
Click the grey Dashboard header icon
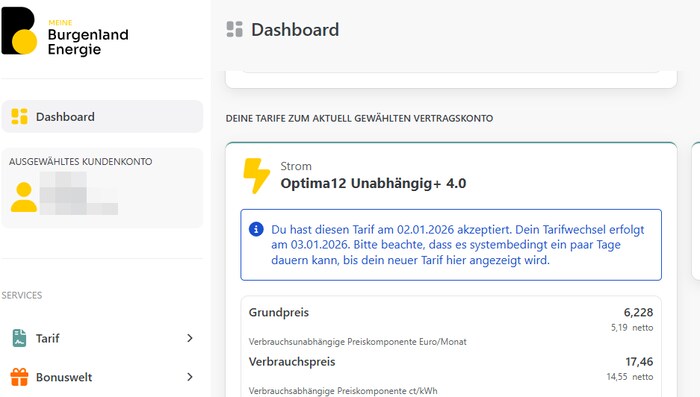[234, 29]
